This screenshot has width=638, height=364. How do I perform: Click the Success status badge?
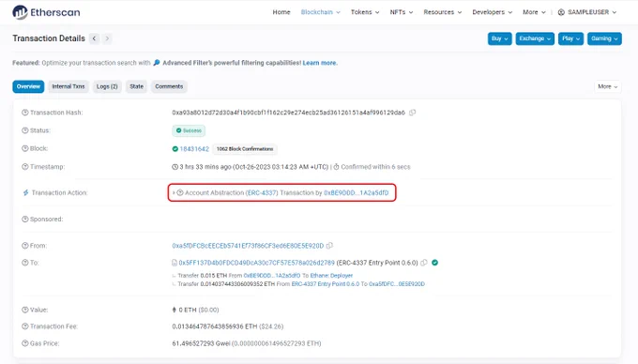[x=189, y=130]
